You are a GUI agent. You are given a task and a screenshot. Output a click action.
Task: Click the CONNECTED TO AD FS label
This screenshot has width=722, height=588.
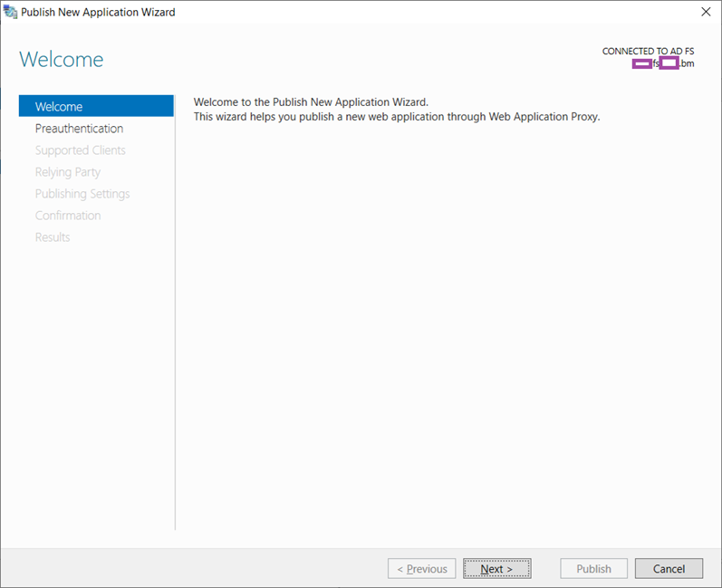pos(648,51)
